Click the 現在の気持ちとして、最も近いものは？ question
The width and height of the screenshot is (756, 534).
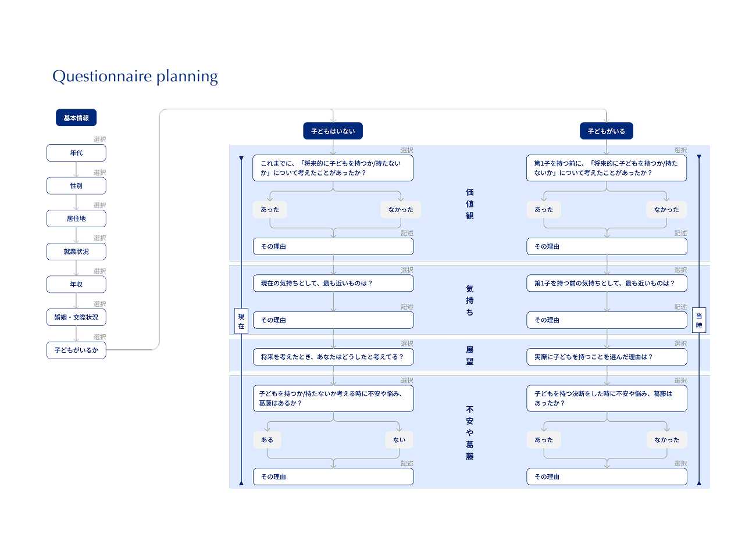(333, 284)
